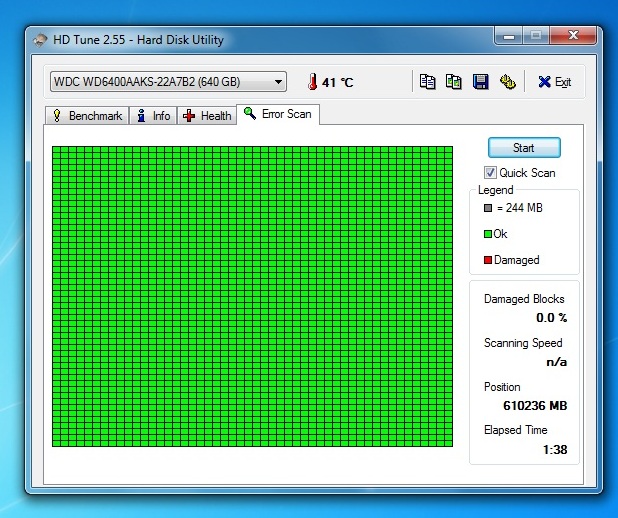Switch to the Health tab
The image size is (618, 518).
(x=207, y=116)
